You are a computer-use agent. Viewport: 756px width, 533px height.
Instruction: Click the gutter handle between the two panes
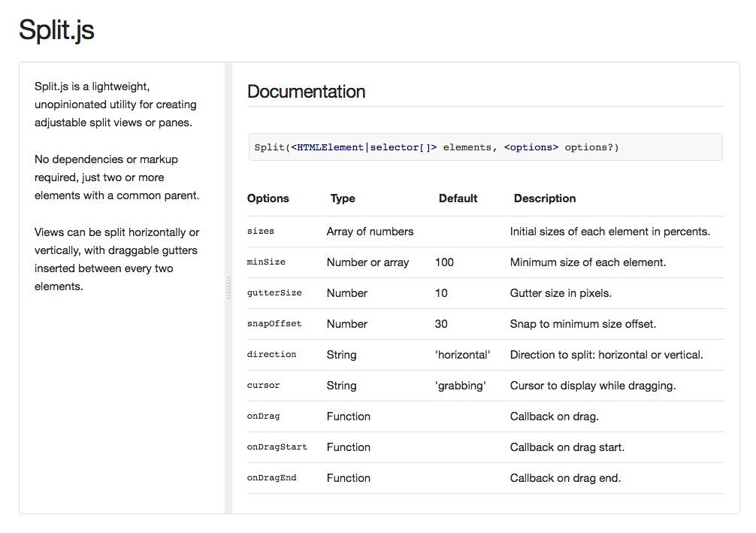(x=228, y=288)
